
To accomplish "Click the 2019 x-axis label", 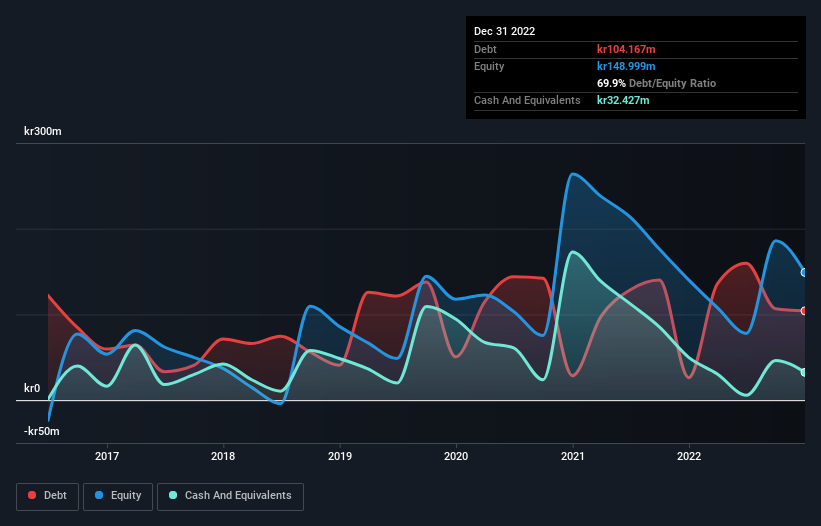I will point(340,456).
